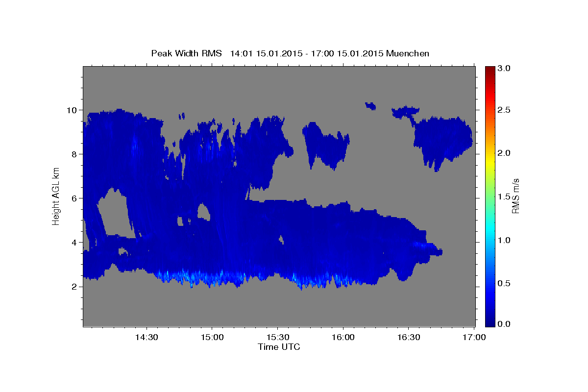Screen dimensions: 588x392
Task: Click the height label '6'
Action: [75, 198]
